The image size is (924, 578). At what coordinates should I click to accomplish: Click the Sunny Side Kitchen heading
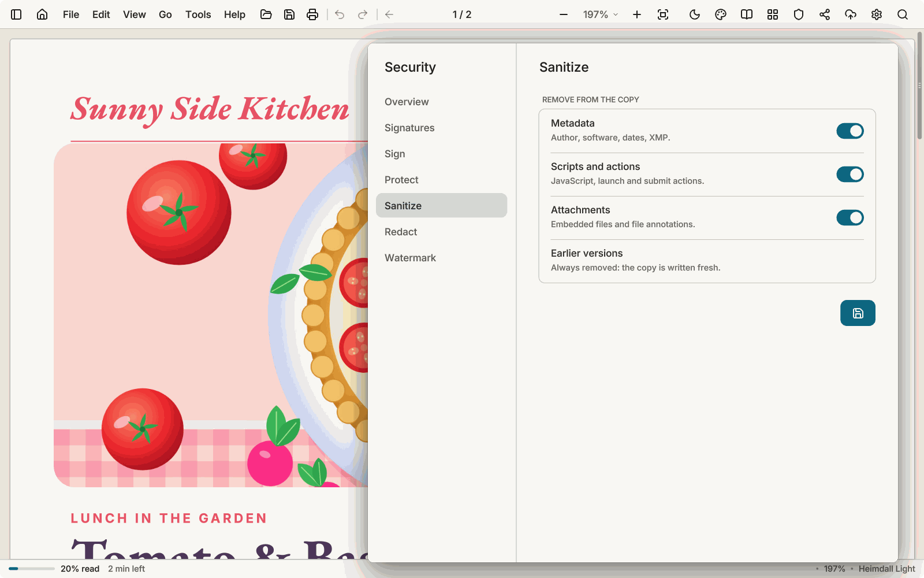pyautogui.click(x=210, y=110)
